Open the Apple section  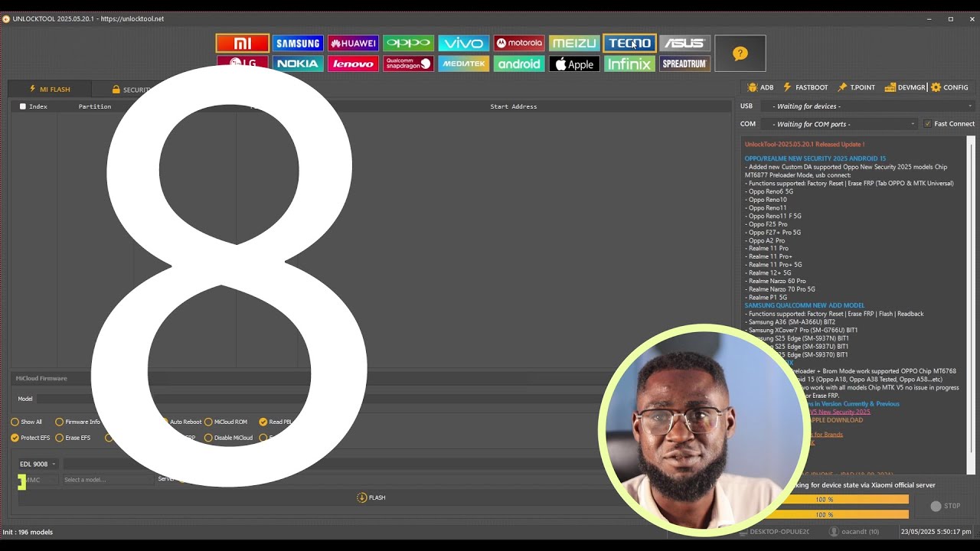pyautogui.click(x=574, y=64)
